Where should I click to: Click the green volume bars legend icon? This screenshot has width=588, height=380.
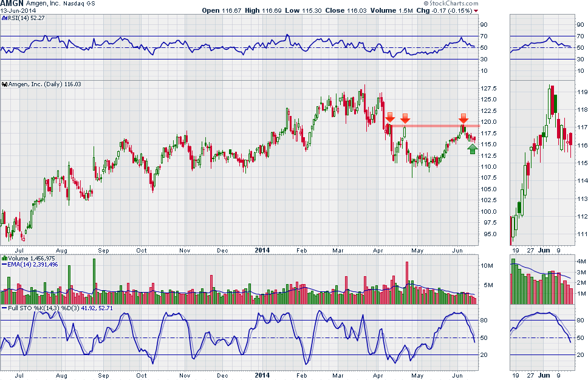coord(4,258)
